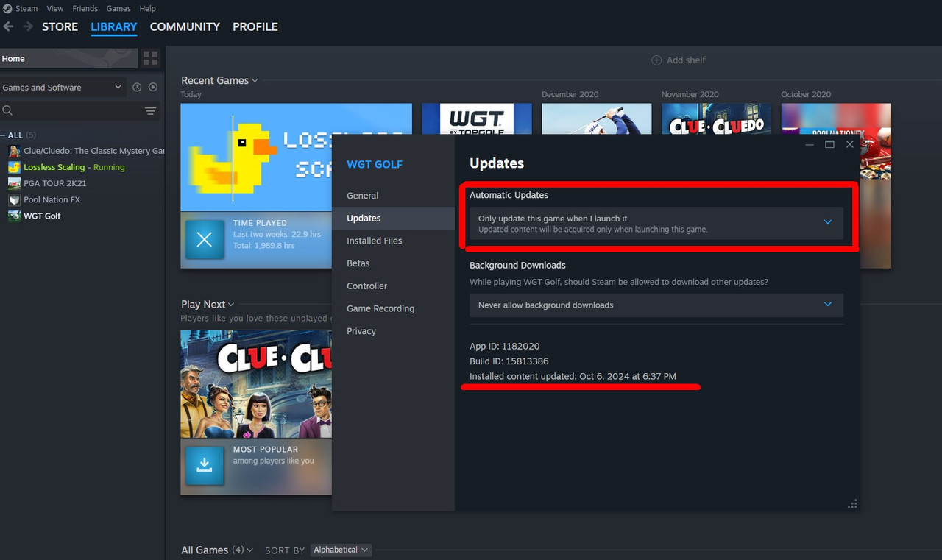Screen dimensions: 942x560
Task: Click the download install button icon
Action: tap(205, 466)
